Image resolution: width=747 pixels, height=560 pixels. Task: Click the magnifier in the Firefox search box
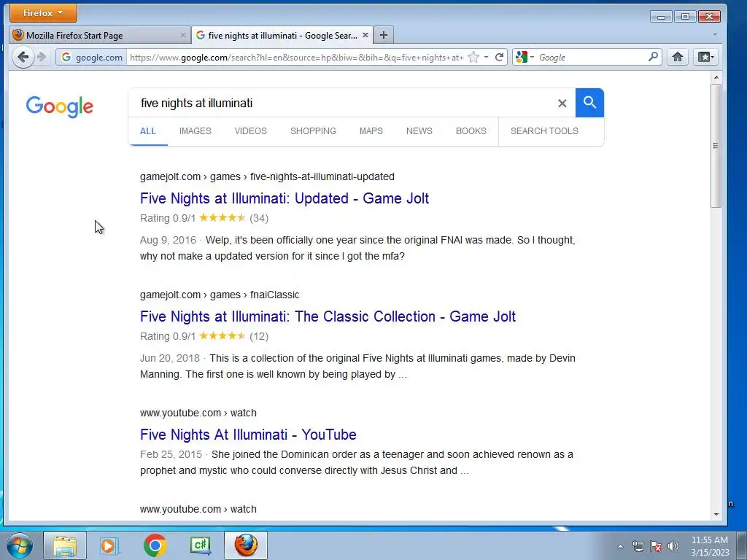(x=653, y=57)
